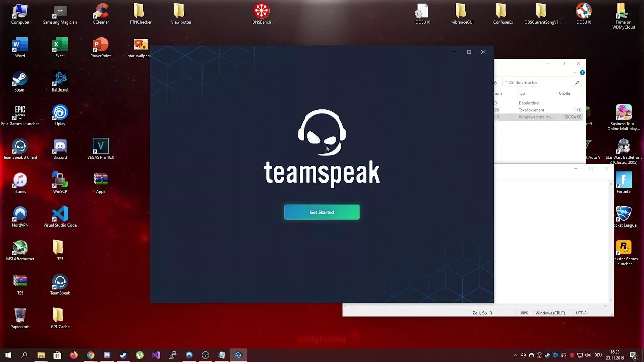Launch Battle.net from the desktop

pyautogui.click(x=60, y=81)
